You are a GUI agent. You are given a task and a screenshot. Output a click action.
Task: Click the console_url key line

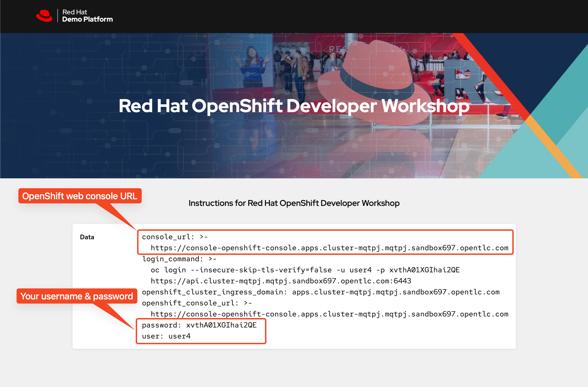point(175,237)
